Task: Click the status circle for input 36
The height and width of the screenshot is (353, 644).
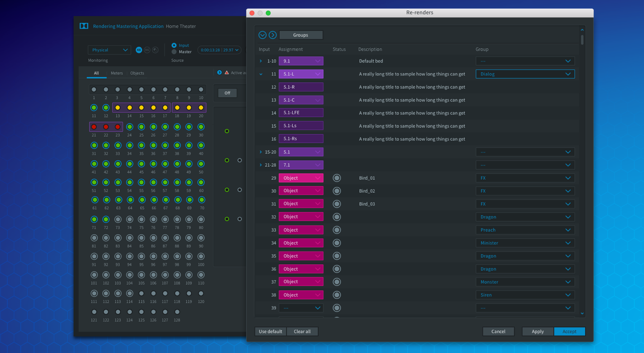Action: tap(337, 269)
